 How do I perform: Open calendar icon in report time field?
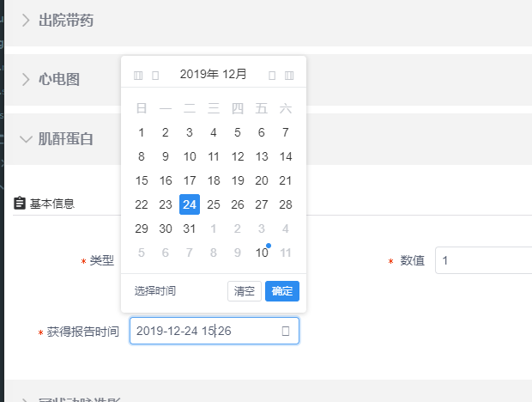coord(286,331)
